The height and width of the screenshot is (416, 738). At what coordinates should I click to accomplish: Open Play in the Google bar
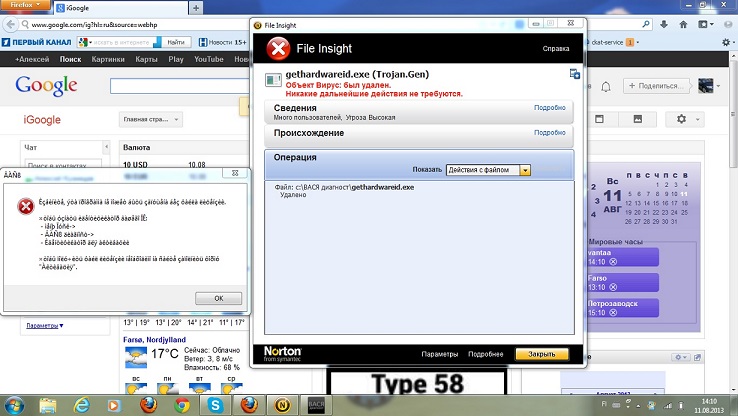(x=176, y=59)
